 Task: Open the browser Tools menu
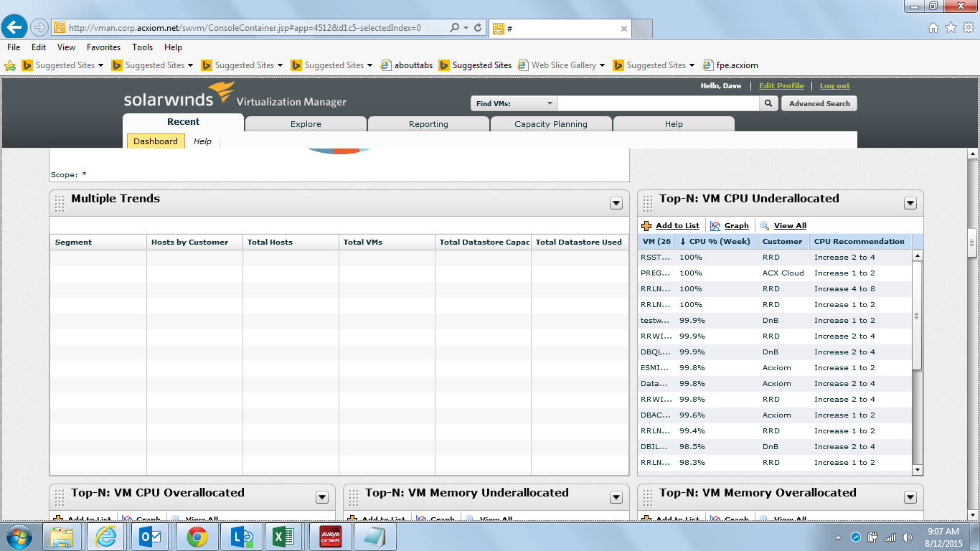(142, 47)
